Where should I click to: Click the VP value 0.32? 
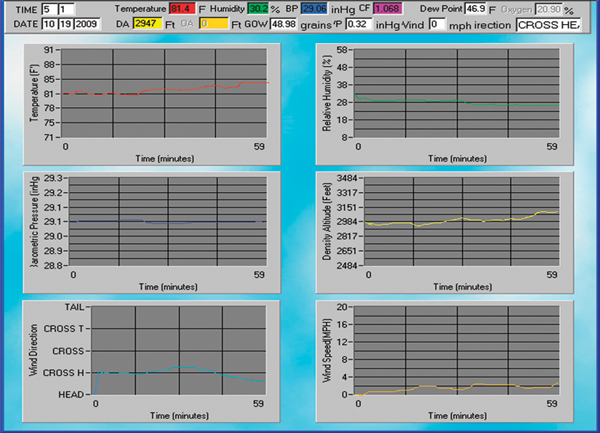(358, 24)
